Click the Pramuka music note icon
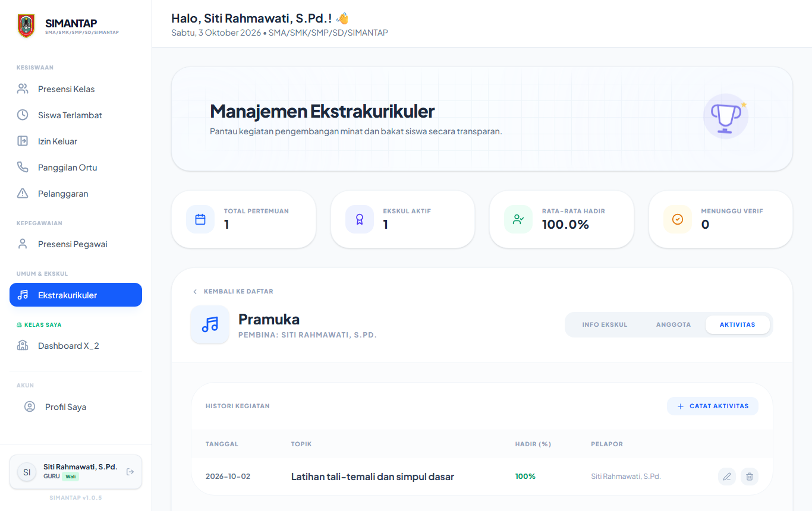The width and height of the screenshot is (812, 511). (x=210, y=324)
